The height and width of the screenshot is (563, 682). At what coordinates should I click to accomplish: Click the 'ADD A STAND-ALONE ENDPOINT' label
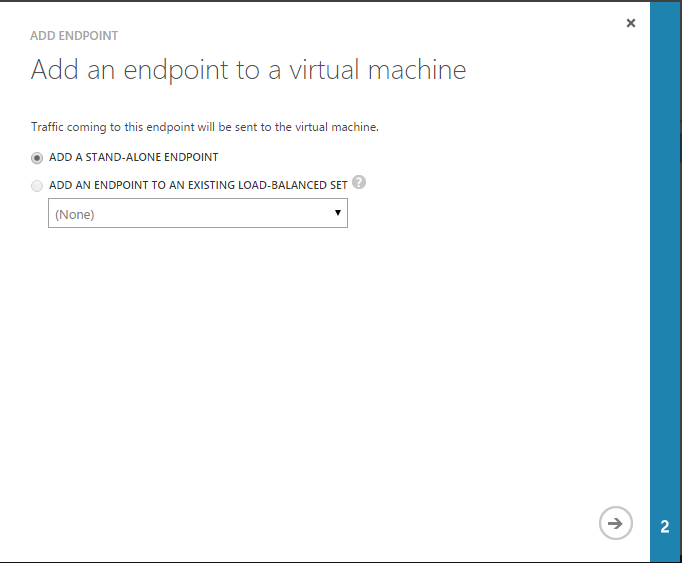tap(133, 157)
